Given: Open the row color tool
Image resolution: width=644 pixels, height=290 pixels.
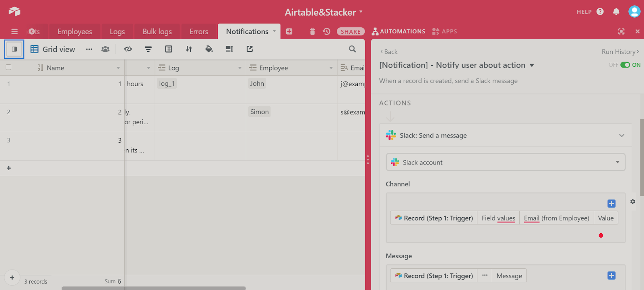Looking at the screenshot, I should 209,49.
